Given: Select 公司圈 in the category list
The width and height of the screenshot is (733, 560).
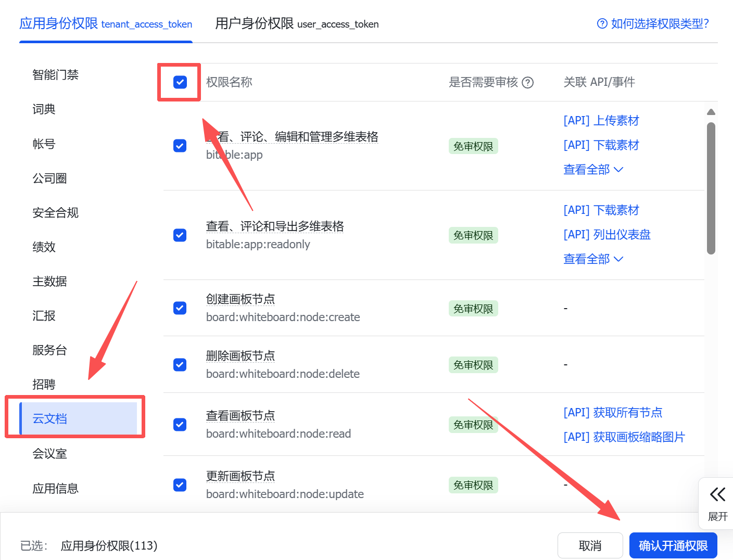Looking at the screenshot, I should point(49,178).
